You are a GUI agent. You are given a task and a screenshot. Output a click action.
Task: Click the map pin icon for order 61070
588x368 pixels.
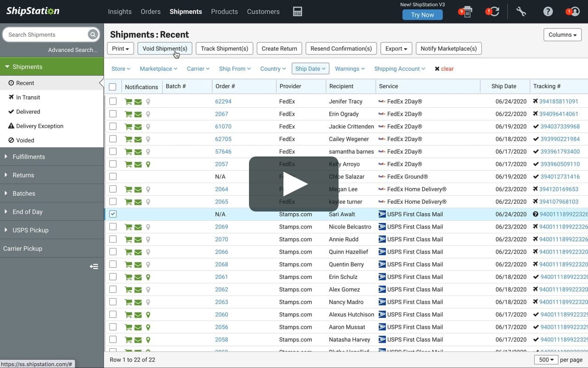click(x=148, y=127)
